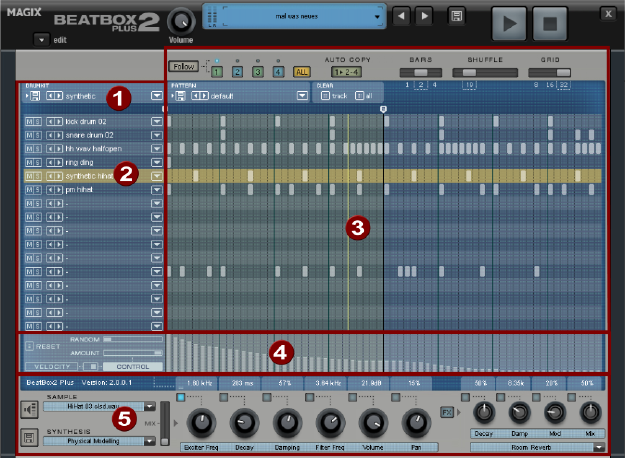The image size is (625, 458).
Task: Turn the Filter Freq knob
Action: coord(330,423)
